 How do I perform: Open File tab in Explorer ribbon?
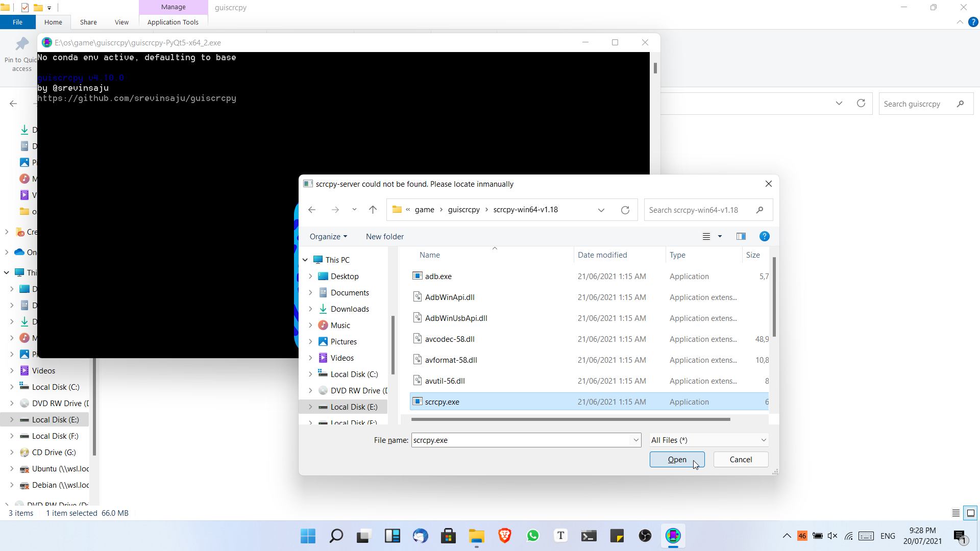coord(17,22)
